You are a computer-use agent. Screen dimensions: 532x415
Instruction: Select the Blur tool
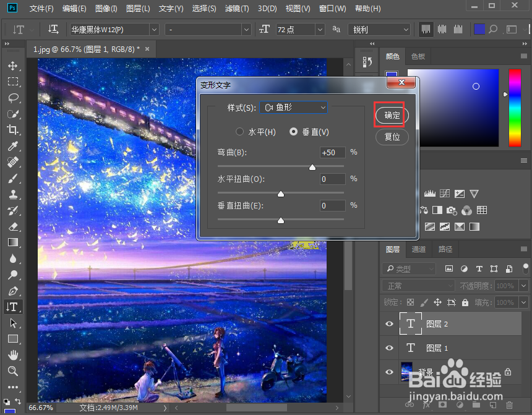tap(13, 259)
